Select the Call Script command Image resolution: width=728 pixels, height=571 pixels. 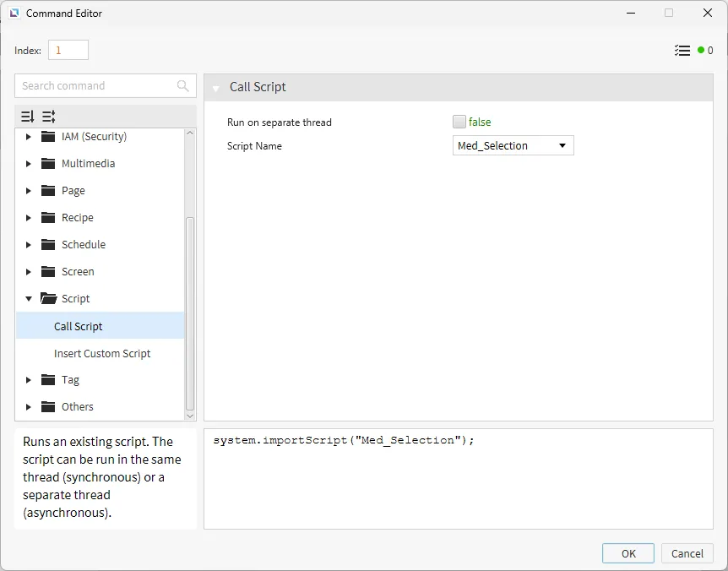click(x=79, y=326)
